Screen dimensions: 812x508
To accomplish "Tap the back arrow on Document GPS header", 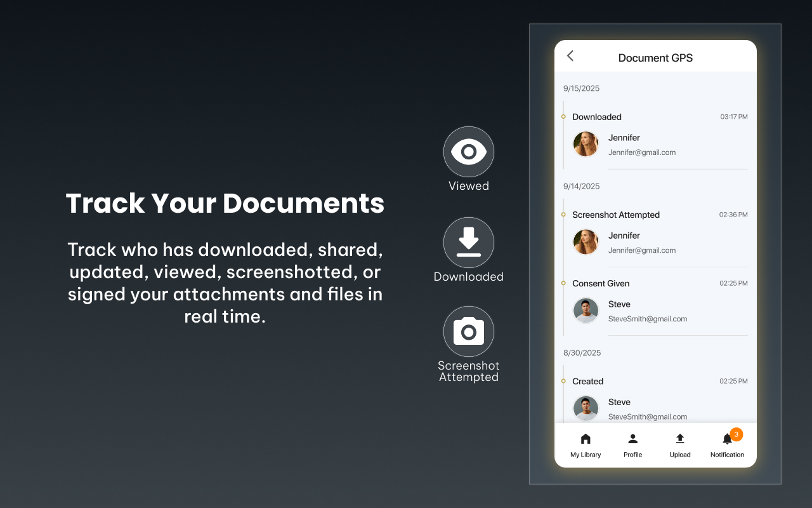I will tap(570, 56).
